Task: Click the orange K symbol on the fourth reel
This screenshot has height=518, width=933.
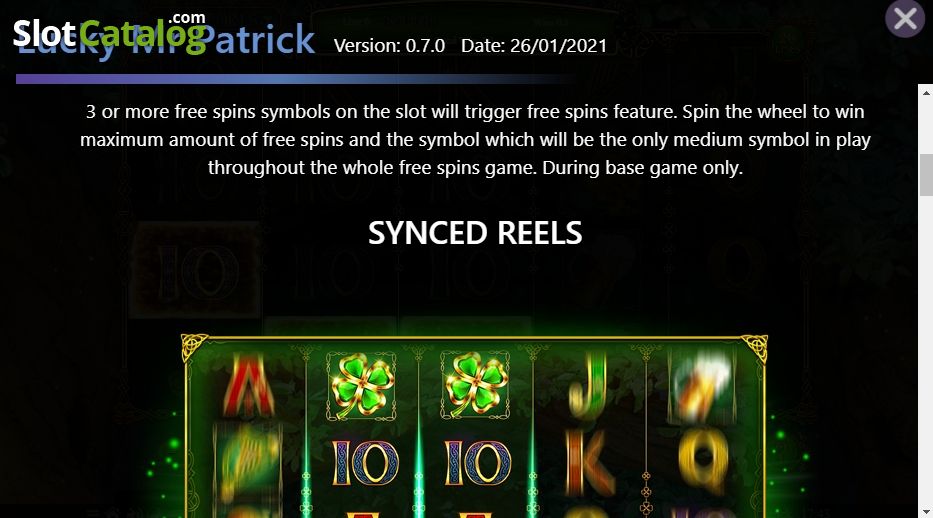Action: click(590, 463)
